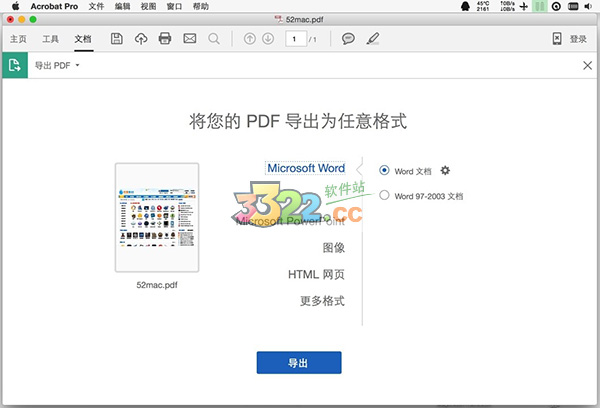Select Word 97-2003 文档 radio button
600x408 pixels.
tap(384, 195)
